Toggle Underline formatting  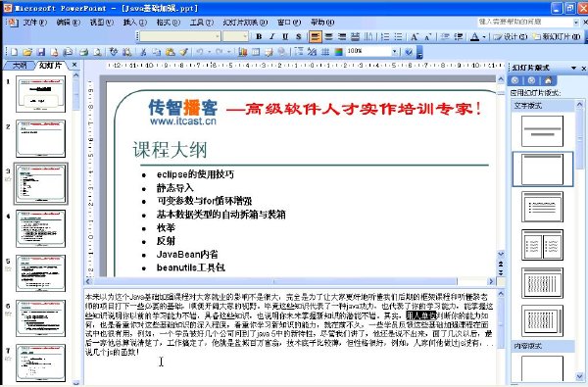click(285, 36)
